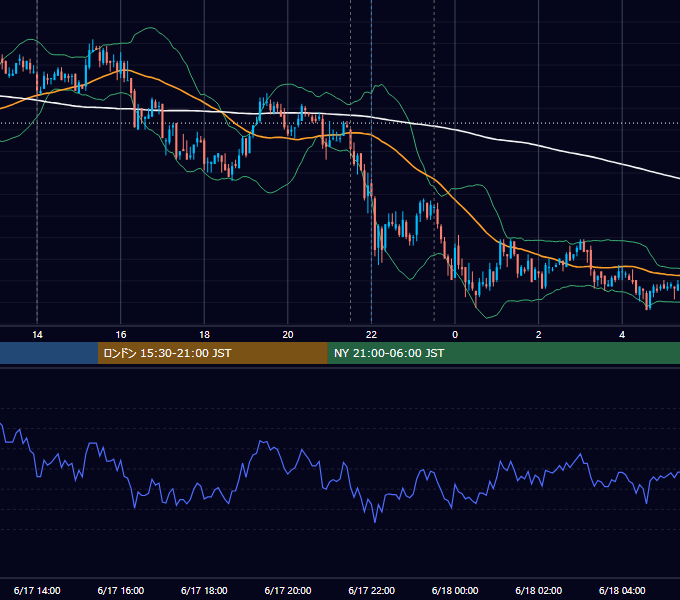
Task: Click the 6/17 14:00 time label
Action: pyautogui.click(x=37, y=590)
